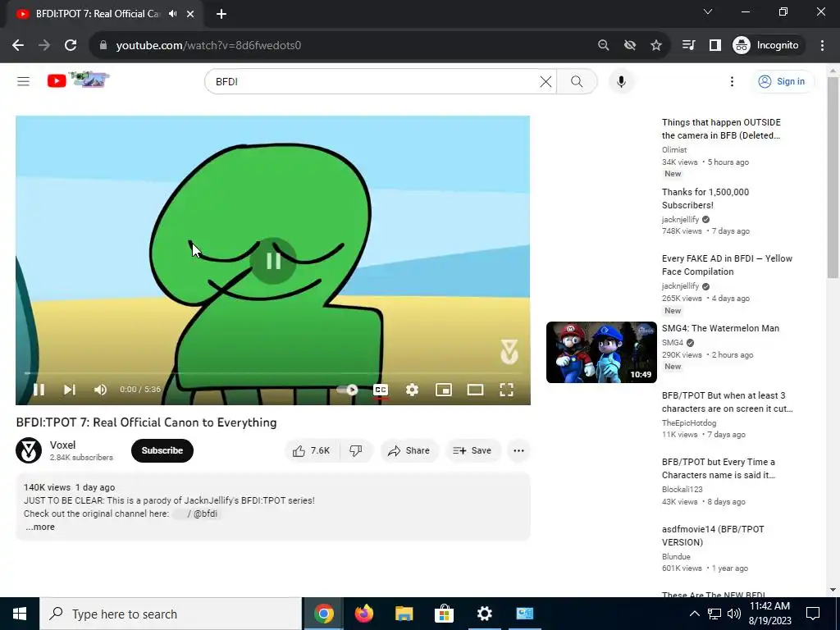
Task: Like the video with 7.6K likes
Action: (312, 450)
